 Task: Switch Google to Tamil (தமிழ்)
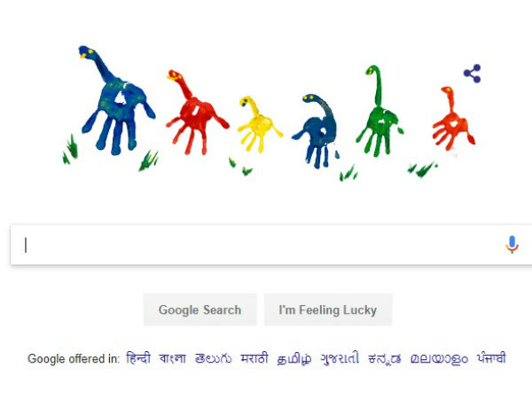tap(293, 359)
